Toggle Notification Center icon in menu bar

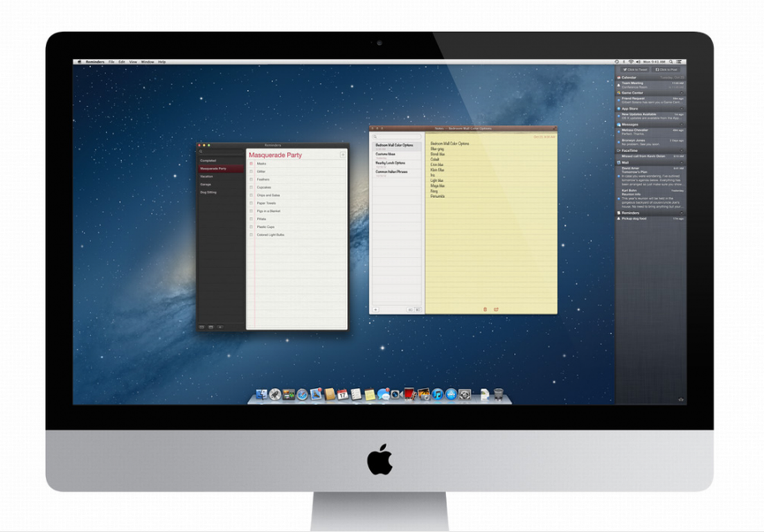pos(679,62)
